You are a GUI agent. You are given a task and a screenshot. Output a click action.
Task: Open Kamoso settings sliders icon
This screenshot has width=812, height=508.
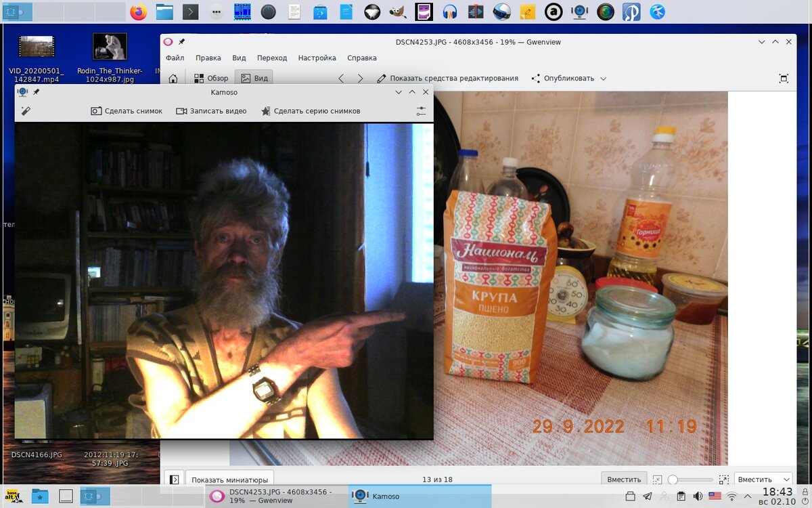point(421,111)
